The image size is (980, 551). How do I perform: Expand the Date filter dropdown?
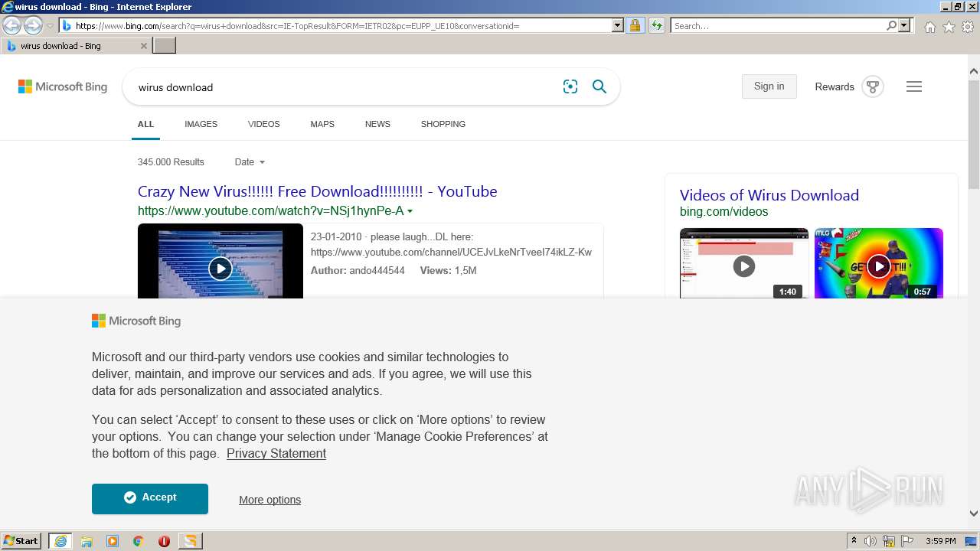tap(250, 162)
